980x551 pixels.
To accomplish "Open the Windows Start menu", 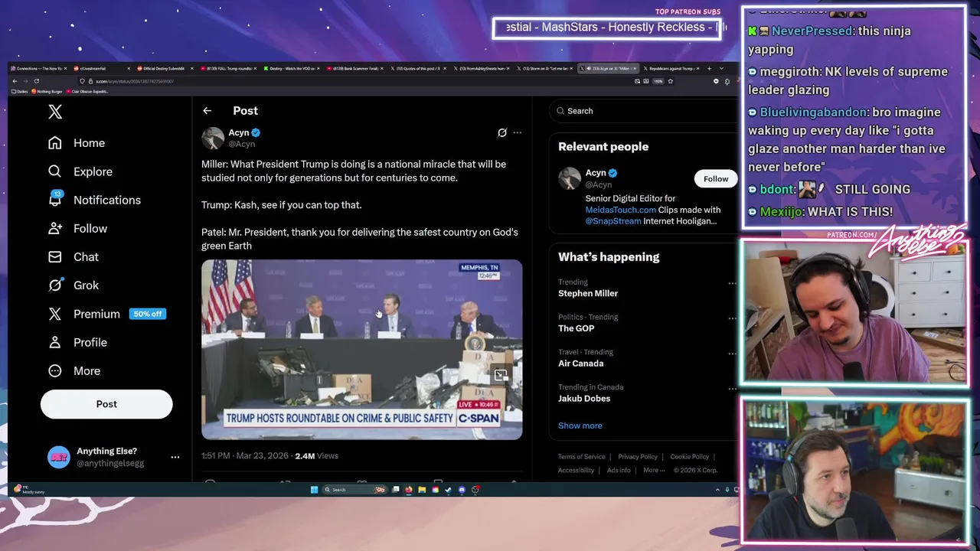I will [314, 490].
